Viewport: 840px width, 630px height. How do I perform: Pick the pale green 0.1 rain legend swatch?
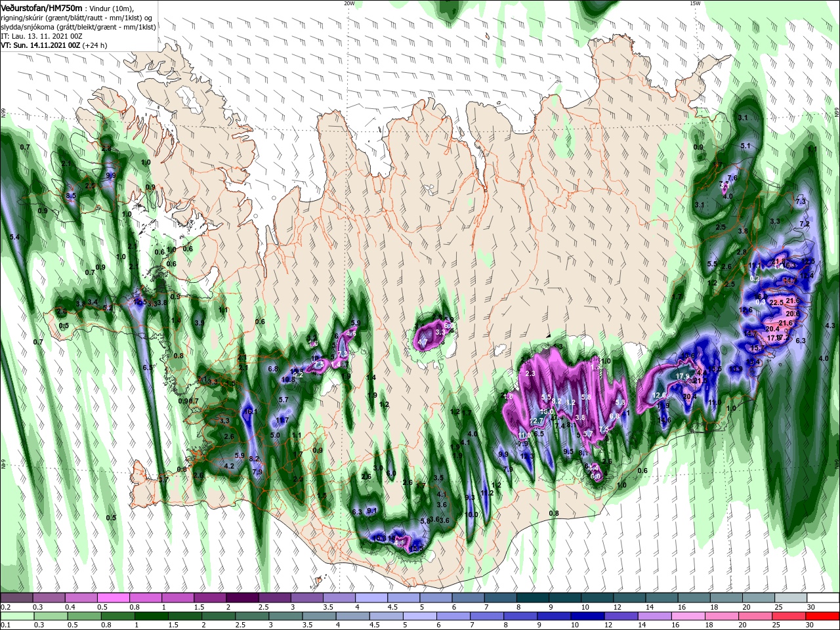point(17,616)
